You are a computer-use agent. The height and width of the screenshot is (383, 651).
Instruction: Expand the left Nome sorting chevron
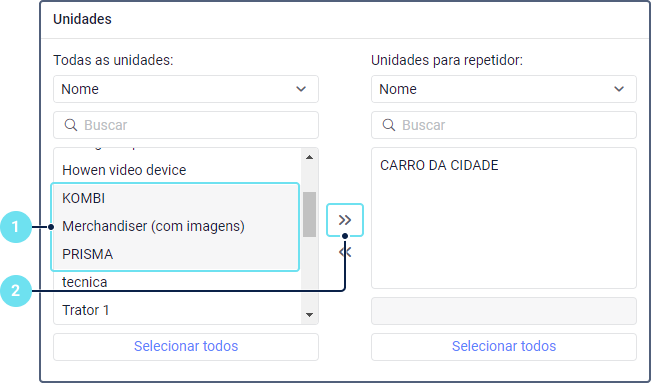[301, 89]
